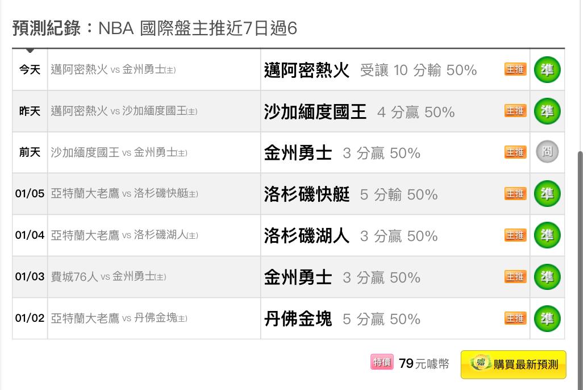Click the 79元噱幣 price text
This screenshot has height=390, width=588.
coord(424,363)
